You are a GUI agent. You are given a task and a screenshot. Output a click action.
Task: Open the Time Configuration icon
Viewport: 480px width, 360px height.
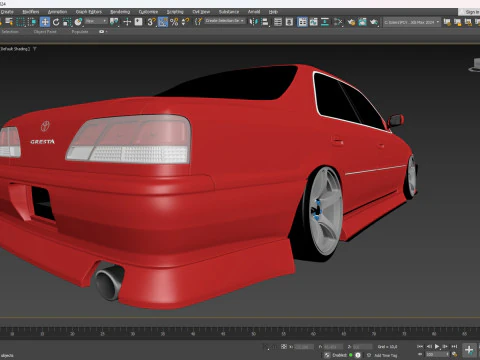click(x=454, y=355)
